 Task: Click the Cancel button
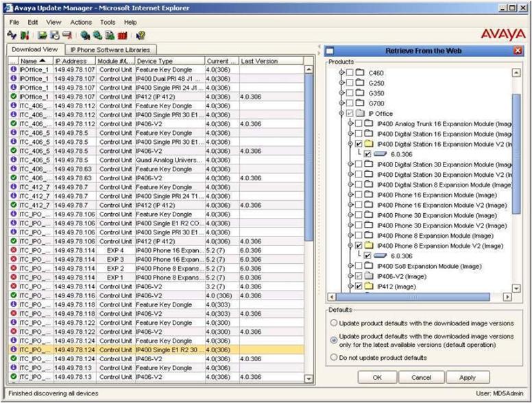point(421,378)
